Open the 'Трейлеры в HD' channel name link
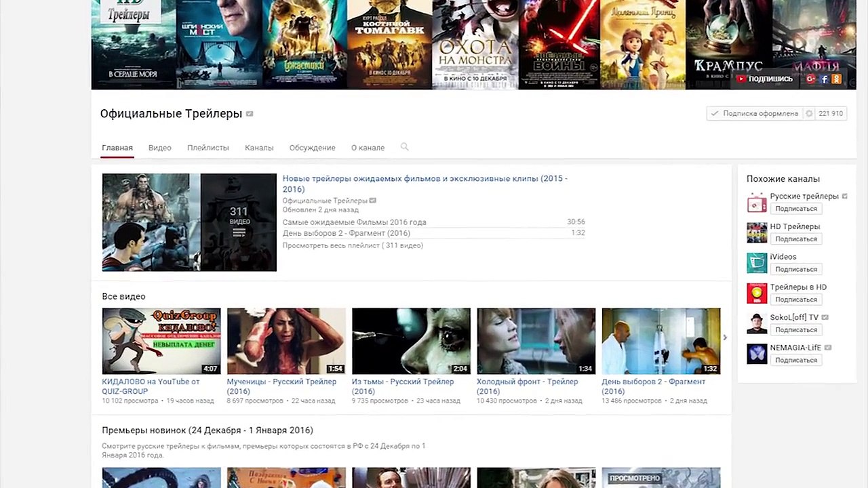 798,287
